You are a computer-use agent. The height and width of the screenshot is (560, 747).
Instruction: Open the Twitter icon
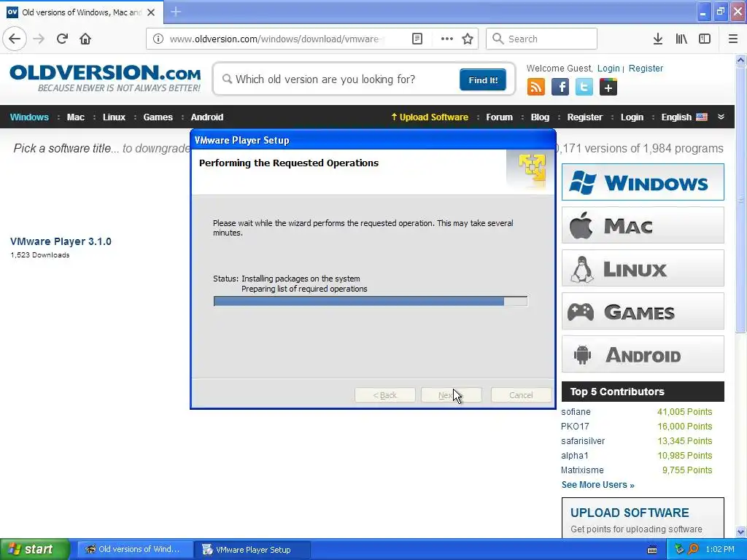pyautogui.click(x=584, y=87)
